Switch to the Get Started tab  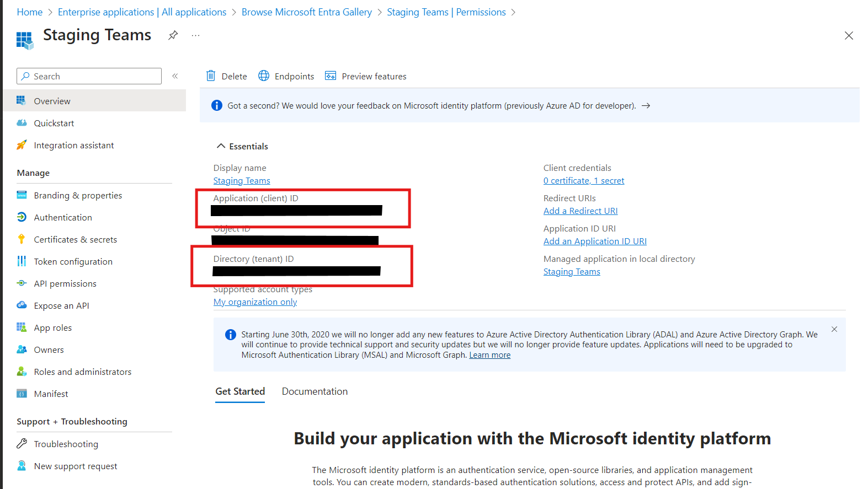pos(240,391)
